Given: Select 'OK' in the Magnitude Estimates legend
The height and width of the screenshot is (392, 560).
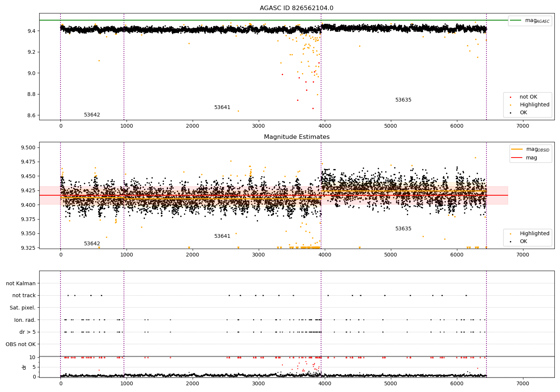Looking at the screenshot, I should coord(523,241).
